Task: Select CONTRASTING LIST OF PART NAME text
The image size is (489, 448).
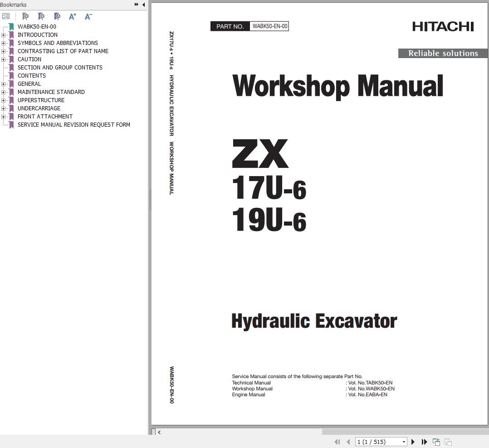Action: tap(63, 51)
